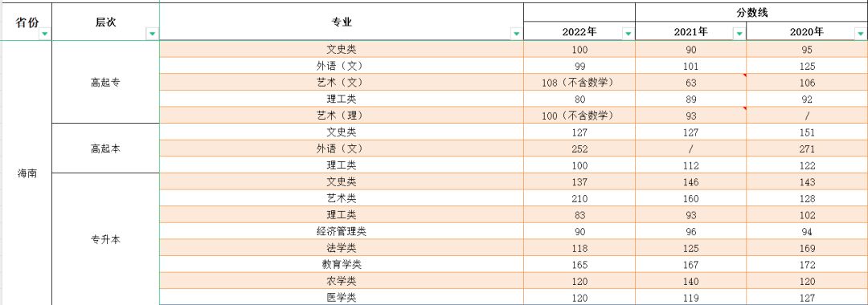
Task: Select the 2022 score 118 cell
Action: pos(579,248)
